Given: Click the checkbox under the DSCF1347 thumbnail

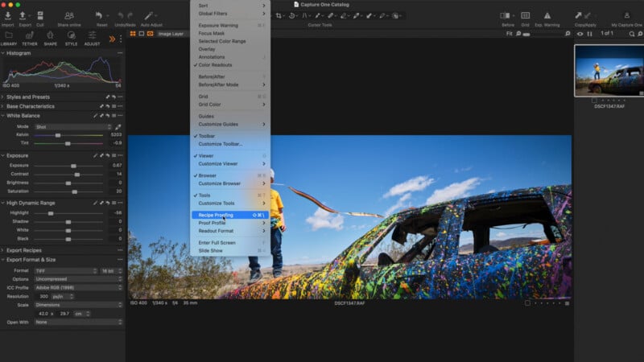Looking at the screenshot, I should 594,100.
